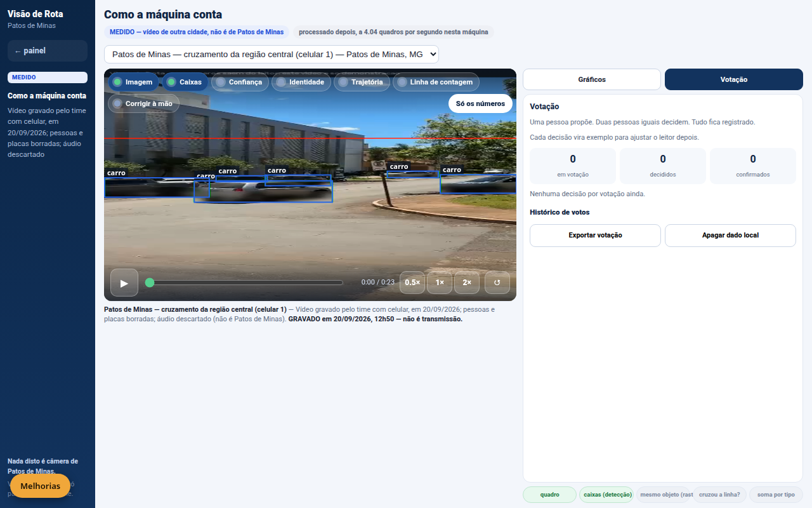Click Exportar votação button
812x508 pixels.
point(595,235)
